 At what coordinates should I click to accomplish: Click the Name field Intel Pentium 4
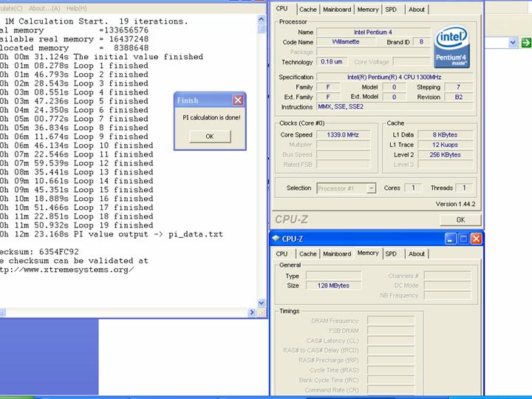pyautogui.click(x=373, y=33)
